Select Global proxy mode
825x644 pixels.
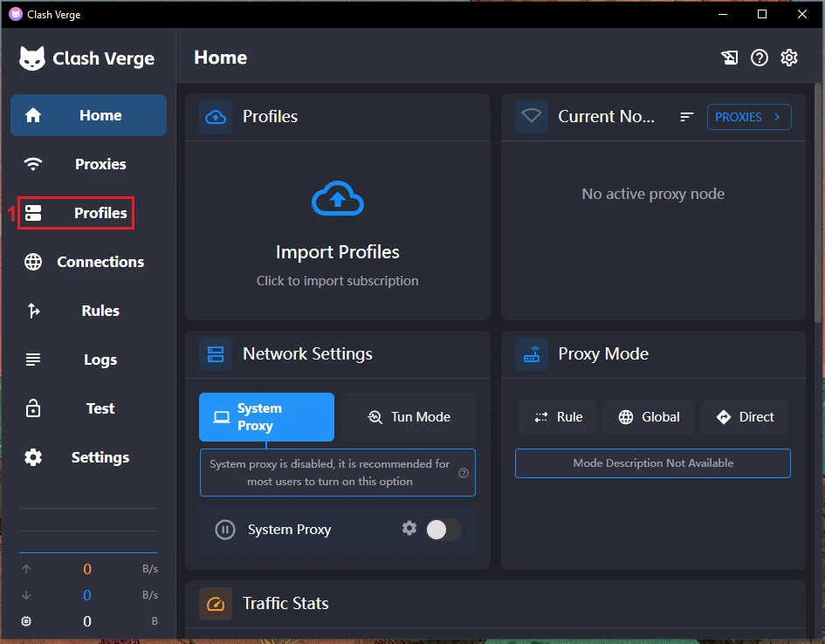coord(649,417)
